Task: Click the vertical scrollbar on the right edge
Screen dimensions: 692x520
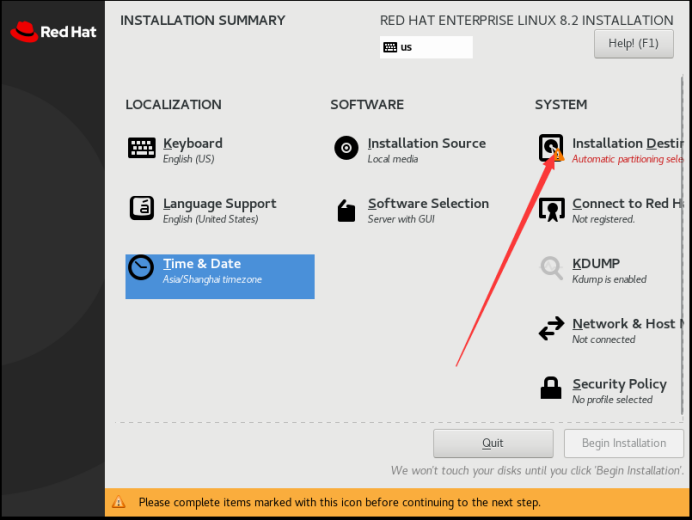Action: pyautogui.click(x=682, y=245)
